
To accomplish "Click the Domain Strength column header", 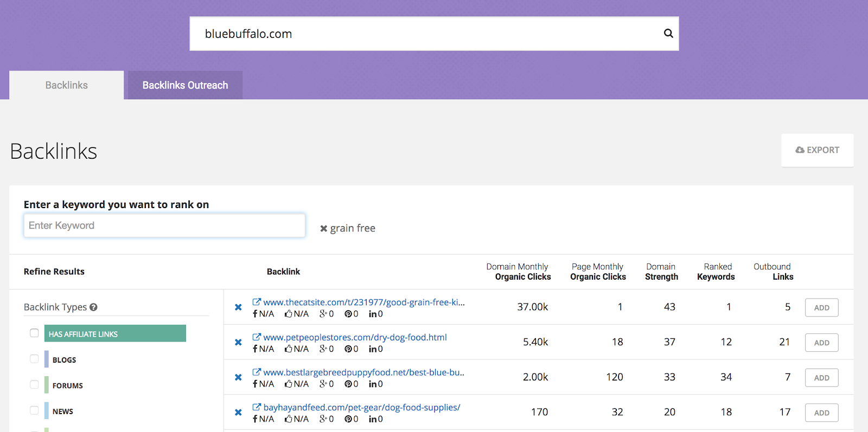I will 661,272.
